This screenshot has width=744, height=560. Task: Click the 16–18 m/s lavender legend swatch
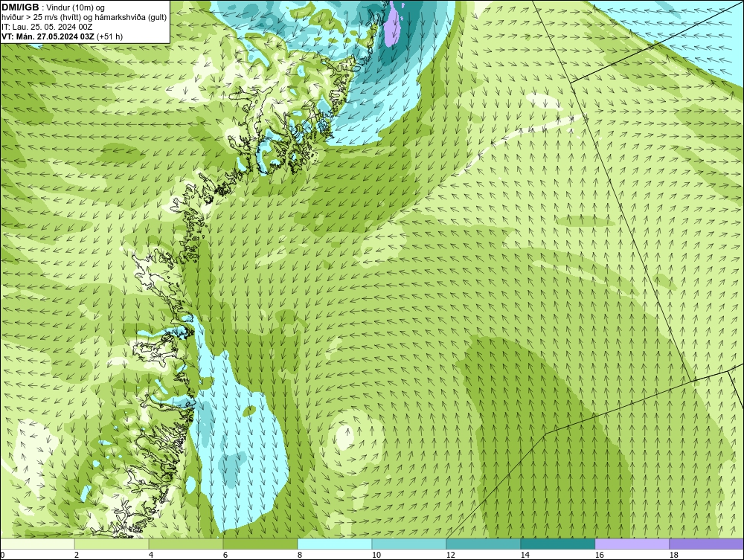click(x=632, y=544)
